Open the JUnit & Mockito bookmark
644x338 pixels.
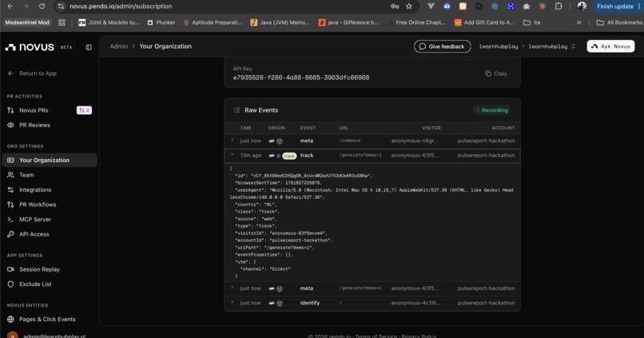coord(109,22)
